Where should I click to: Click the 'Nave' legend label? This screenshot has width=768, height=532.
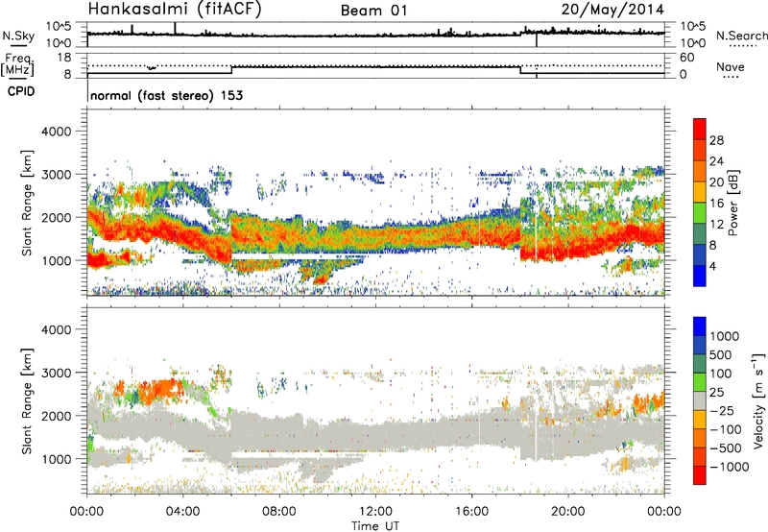pyautogui.click(x=731, y=67)
